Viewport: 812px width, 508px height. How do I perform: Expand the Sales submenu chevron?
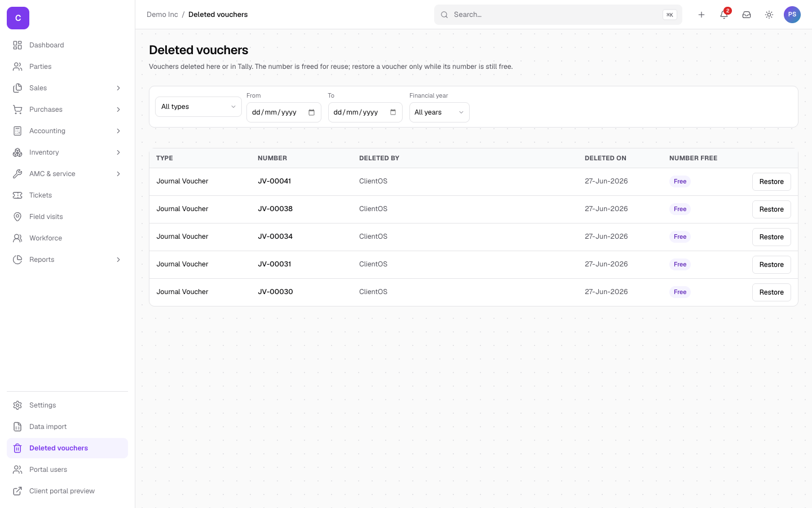coord(118,88)
